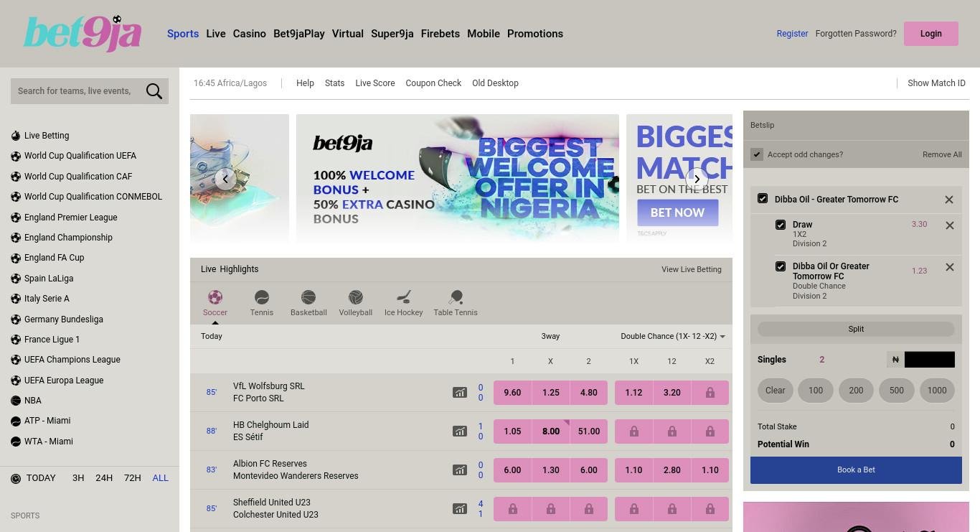Uncheck Dibba Oil - Greater Tomorrow FC event

click(x=763, y=199)
